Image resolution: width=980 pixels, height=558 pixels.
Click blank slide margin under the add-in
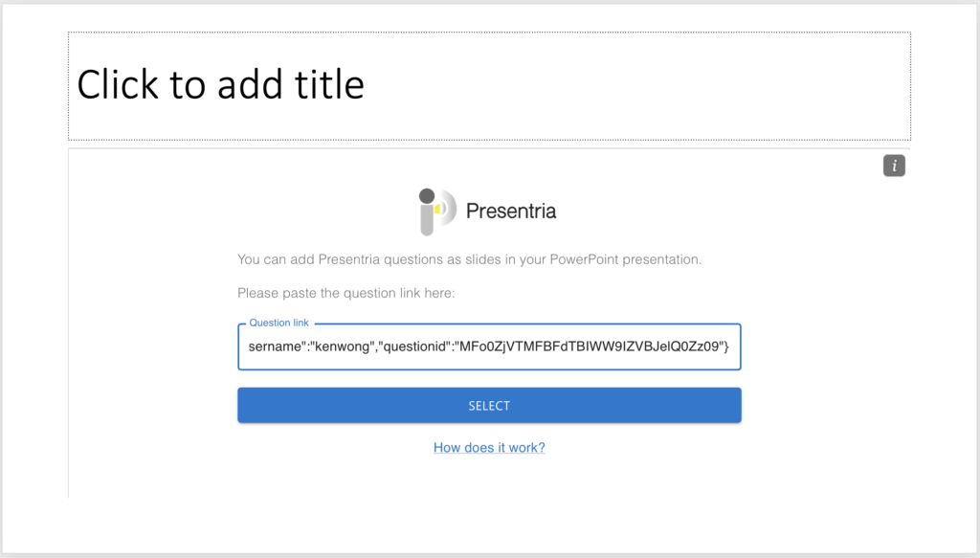pos(489,525)
